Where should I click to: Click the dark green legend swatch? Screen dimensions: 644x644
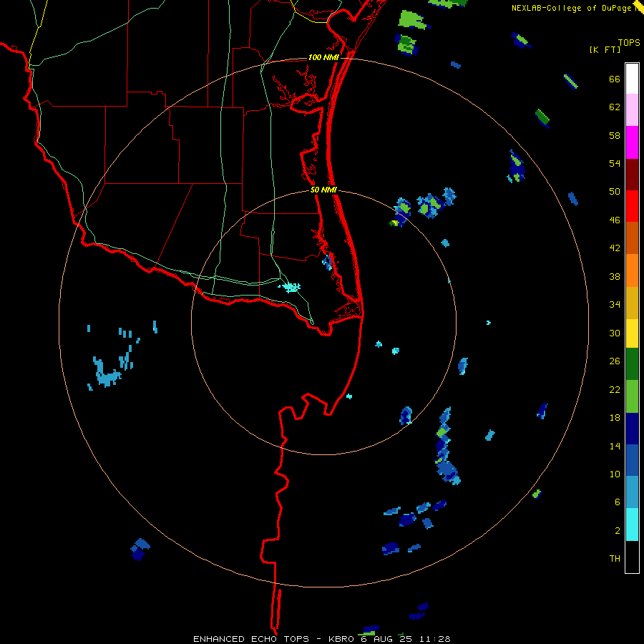tap(632, 364)
